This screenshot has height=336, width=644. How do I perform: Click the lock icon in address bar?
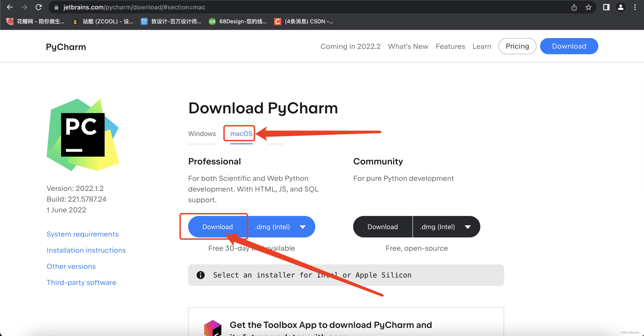[x=56, y=7]
